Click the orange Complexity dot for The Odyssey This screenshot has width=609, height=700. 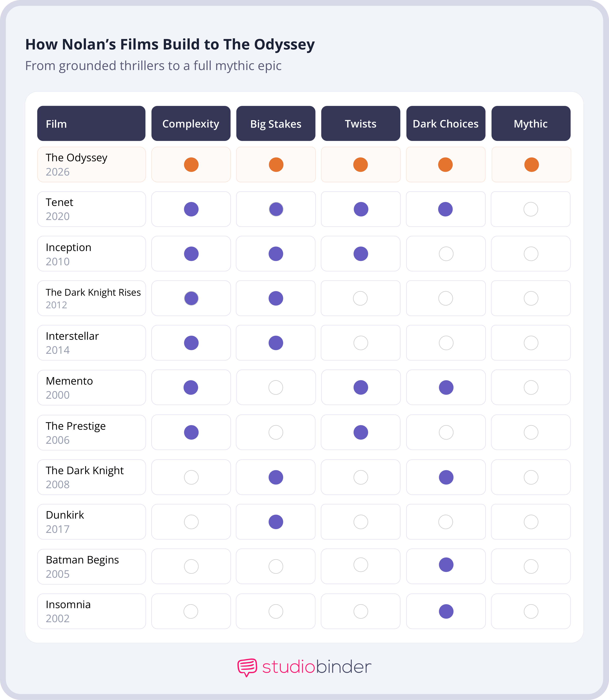(191, 165)
